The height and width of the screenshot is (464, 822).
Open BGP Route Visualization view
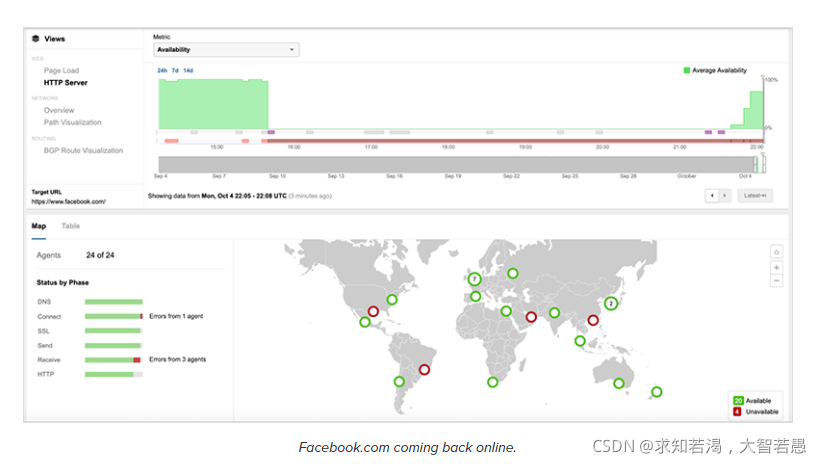point(83,150)
